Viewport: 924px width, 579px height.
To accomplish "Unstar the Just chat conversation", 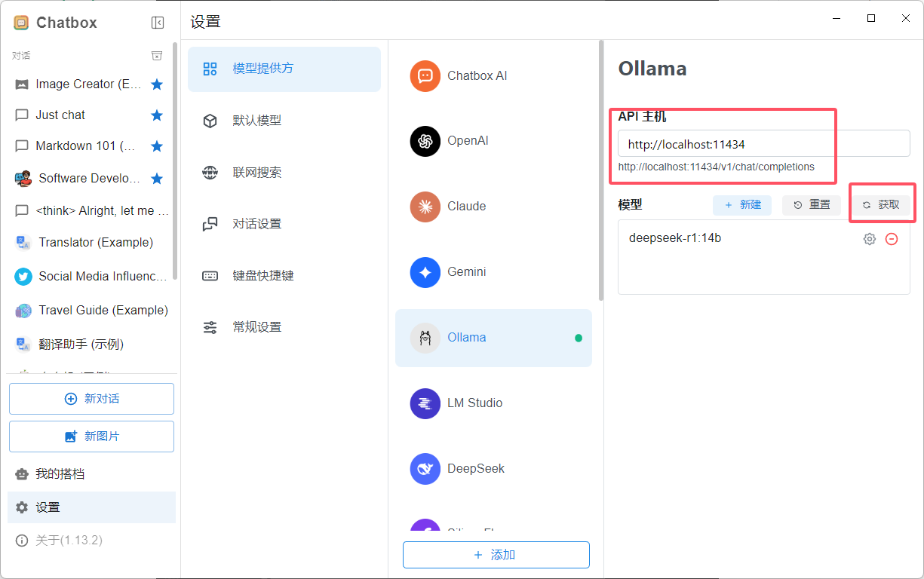I will click(157, 115).
